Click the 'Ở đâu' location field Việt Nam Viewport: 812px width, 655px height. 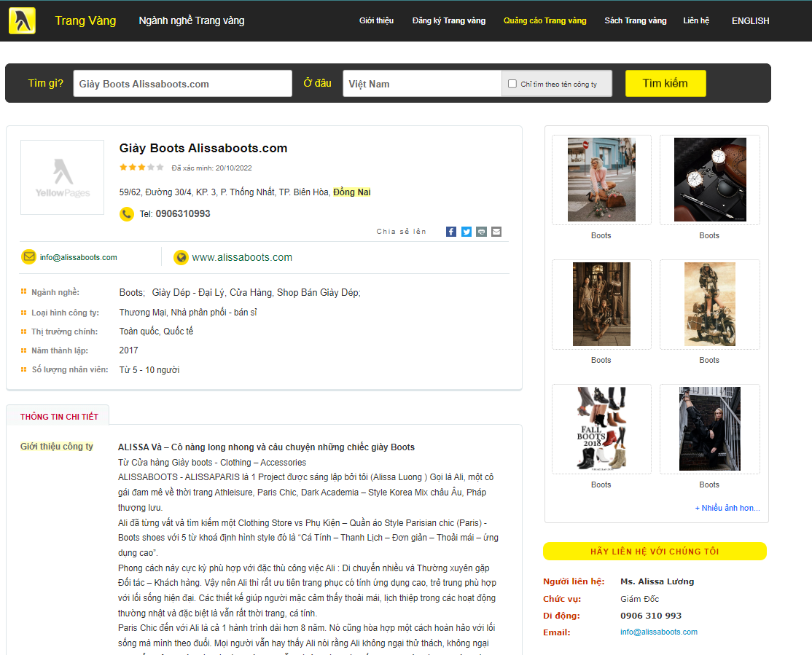coord(422,83)
